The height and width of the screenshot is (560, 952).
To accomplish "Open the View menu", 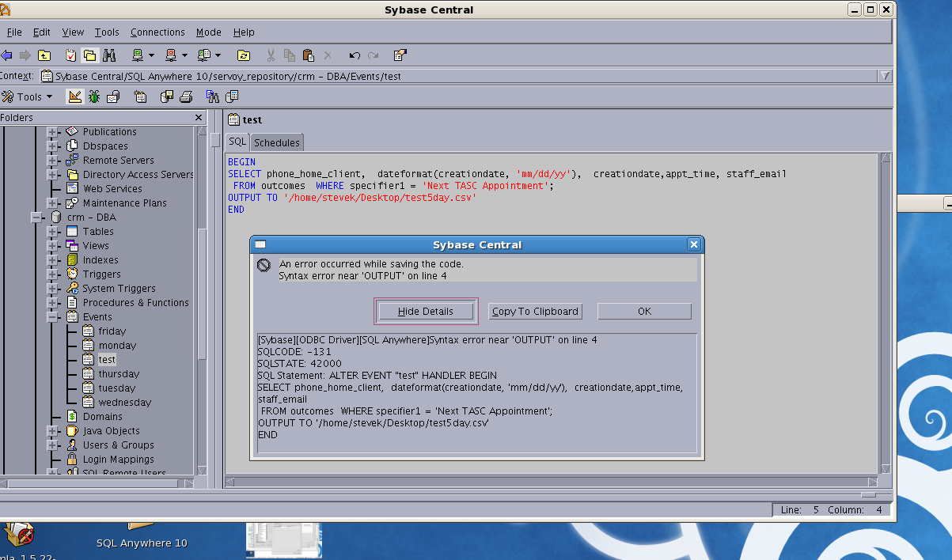I will click(x=73, y=32).
